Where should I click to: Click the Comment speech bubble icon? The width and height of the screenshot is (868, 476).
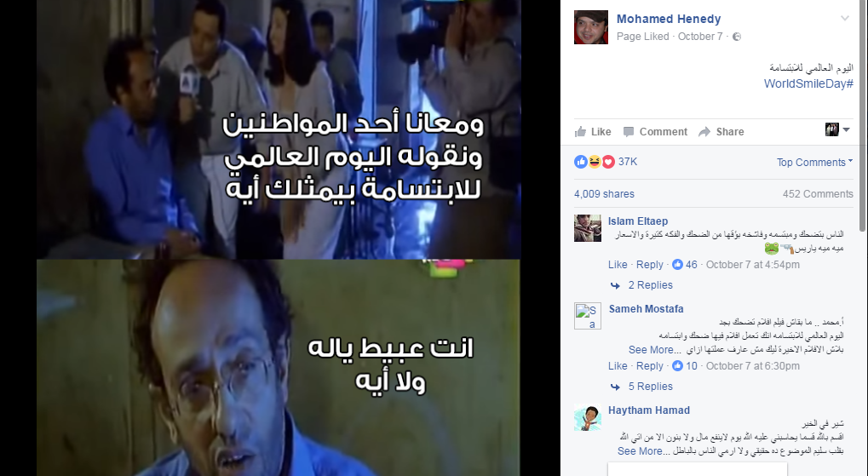(629, 132)
